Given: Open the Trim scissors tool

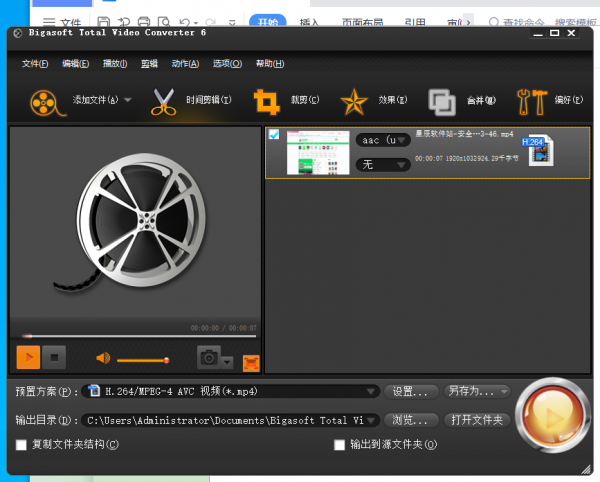Looking at the screenshot, I should [x=164, y=102].
